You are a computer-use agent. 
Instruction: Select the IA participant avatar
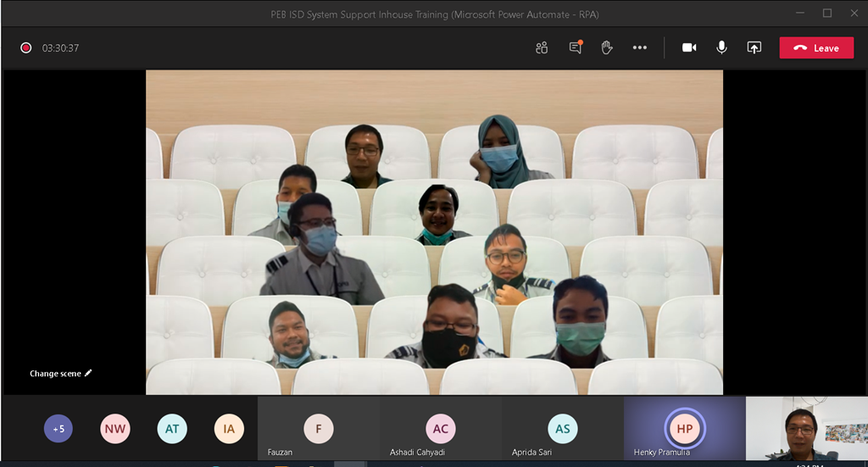(229, 429)
